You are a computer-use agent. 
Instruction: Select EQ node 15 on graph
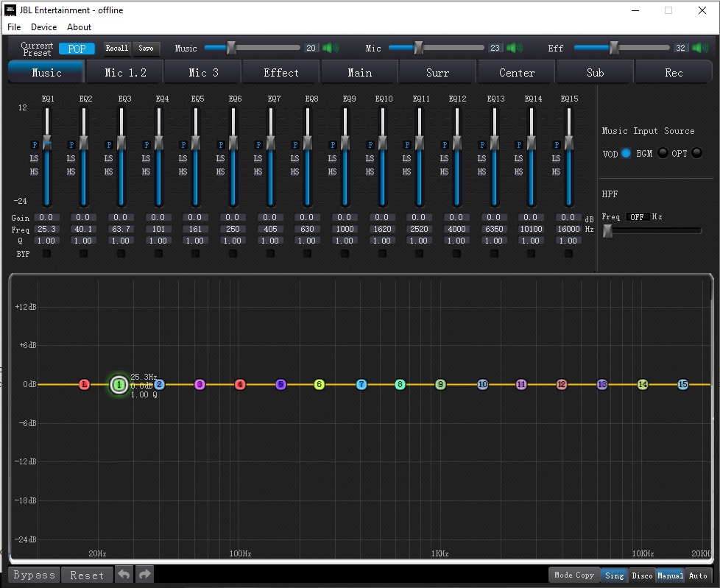coord(682,384)
